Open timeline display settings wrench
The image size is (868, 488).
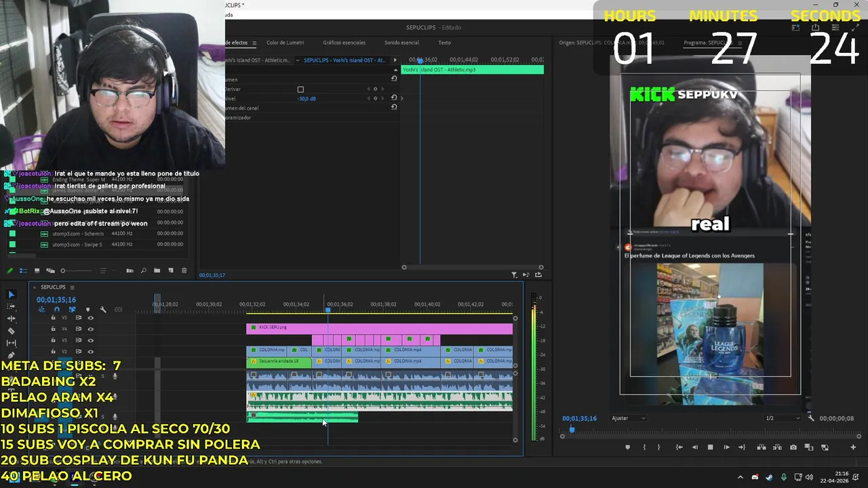pyautogui.click(x=103, y=310)
